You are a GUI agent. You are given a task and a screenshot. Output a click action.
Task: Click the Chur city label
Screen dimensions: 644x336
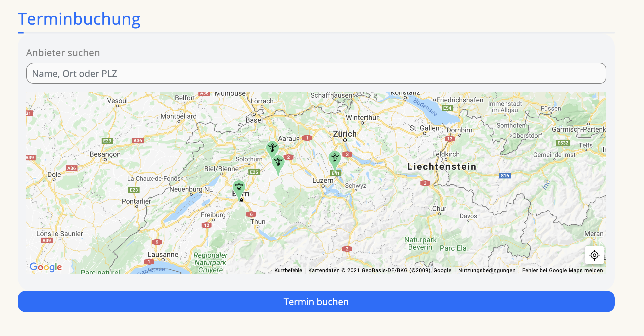(439, 209)
